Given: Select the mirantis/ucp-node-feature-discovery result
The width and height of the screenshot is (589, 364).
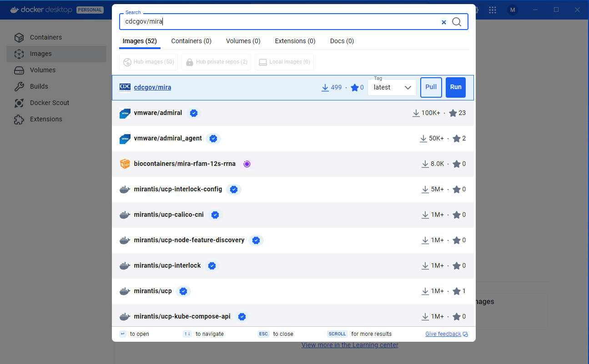Looking at the screenshot, I should point(293,240).
